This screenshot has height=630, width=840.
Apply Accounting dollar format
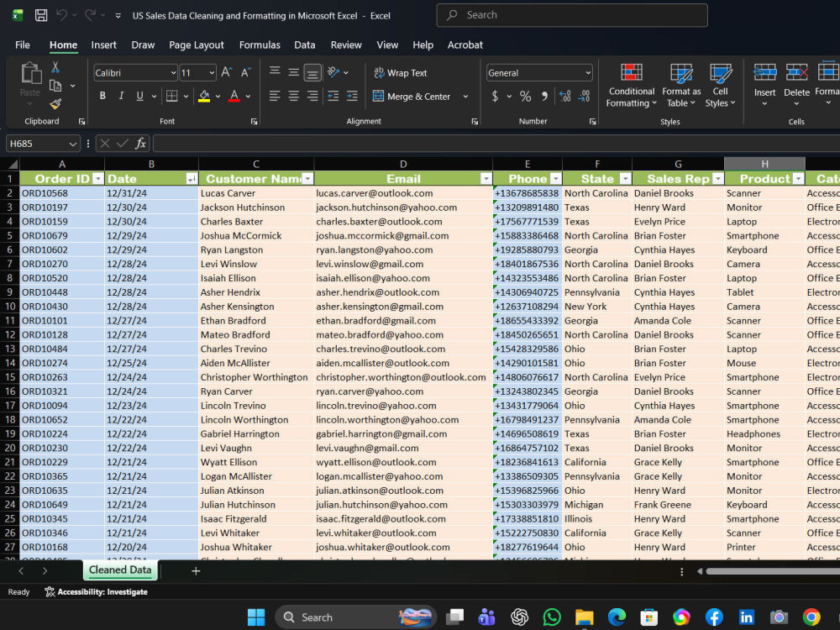pos(495,96)
